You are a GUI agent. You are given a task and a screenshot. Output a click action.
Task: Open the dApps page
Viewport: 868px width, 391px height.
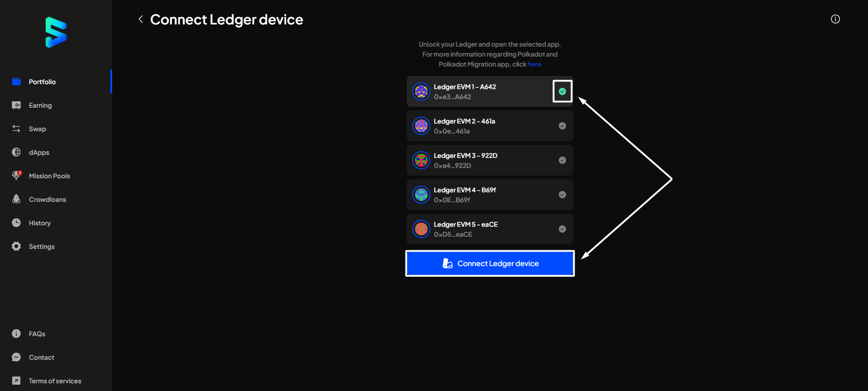tap(39, 153)
